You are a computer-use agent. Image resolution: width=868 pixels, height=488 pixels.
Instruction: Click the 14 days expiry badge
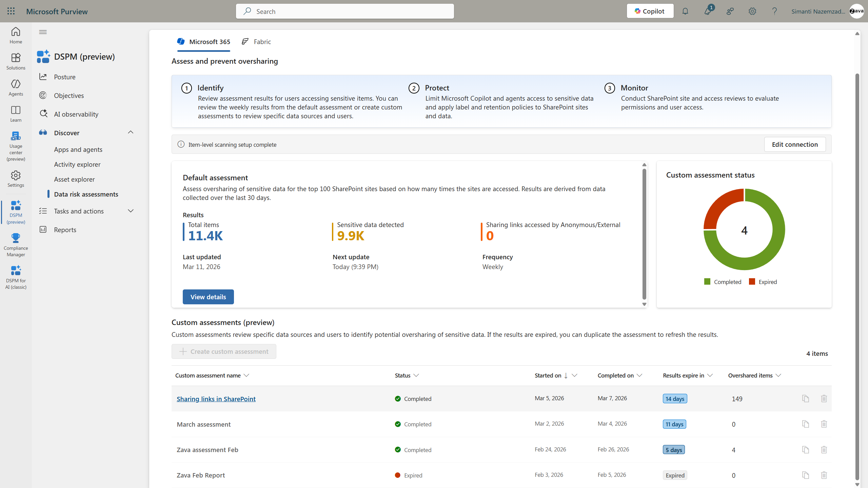675,399
